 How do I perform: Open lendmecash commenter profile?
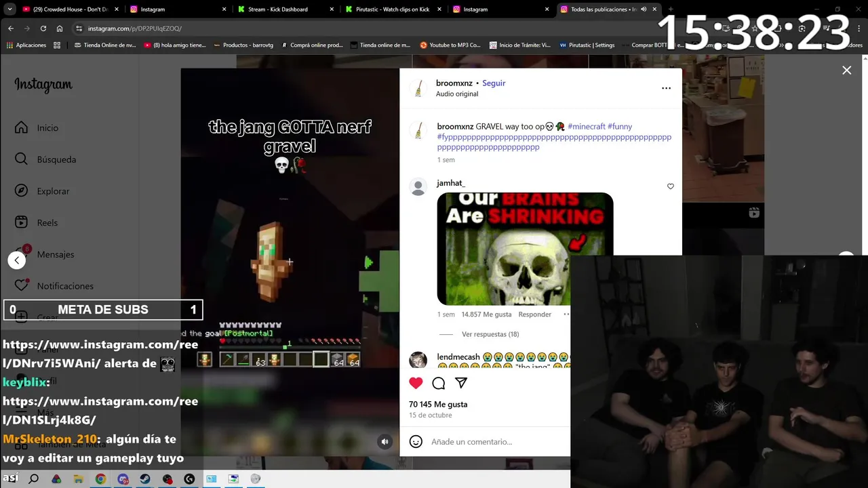coord(458,357)
